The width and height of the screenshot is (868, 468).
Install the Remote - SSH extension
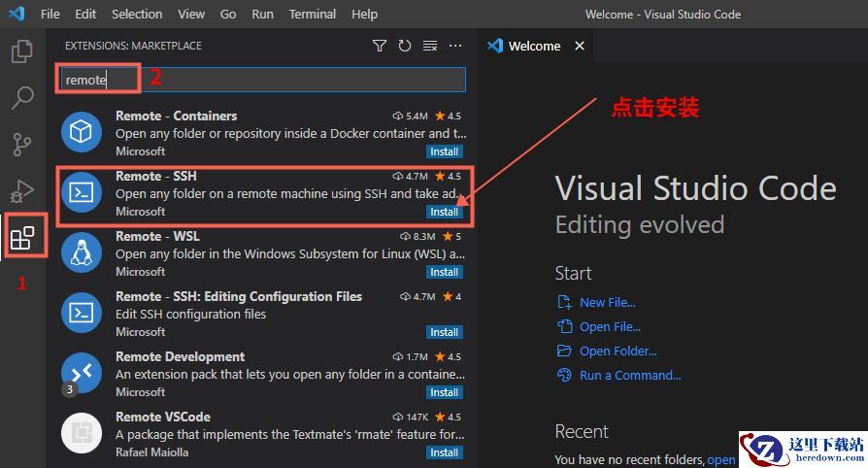tap(445, 212)
